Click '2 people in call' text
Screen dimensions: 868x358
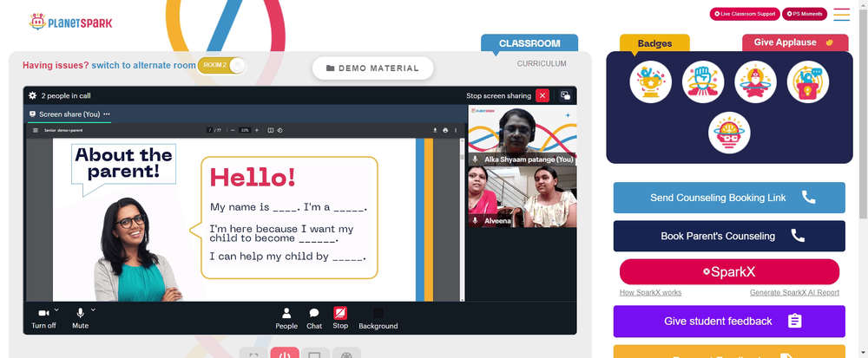pos(66,95)
